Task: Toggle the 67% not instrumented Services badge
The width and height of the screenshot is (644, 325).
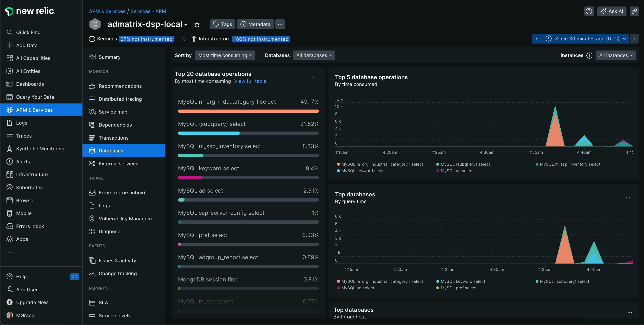Action: click(146, 39)
